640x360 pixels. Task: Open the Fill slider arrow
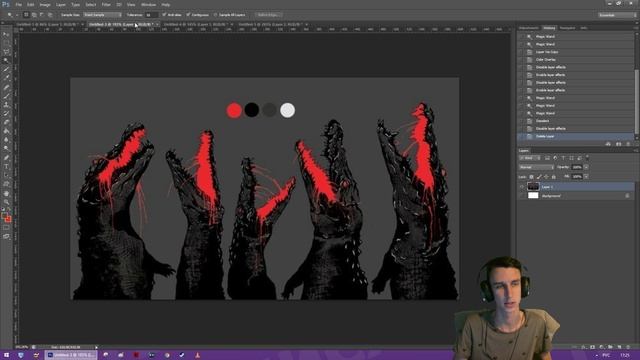[x=586, y=177]
